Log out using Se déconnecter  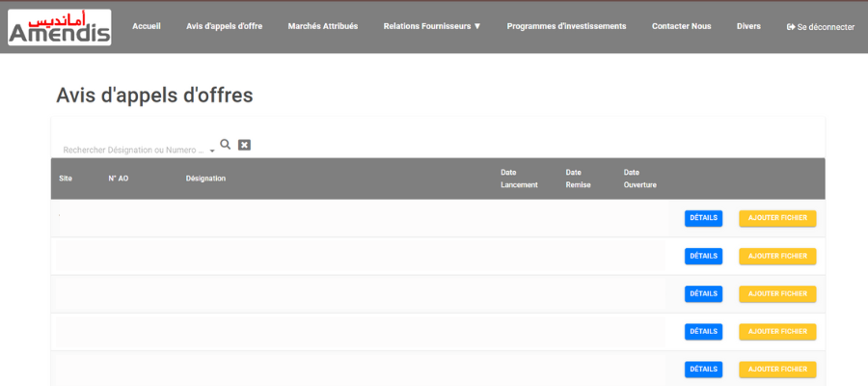[x=821, y=27]
